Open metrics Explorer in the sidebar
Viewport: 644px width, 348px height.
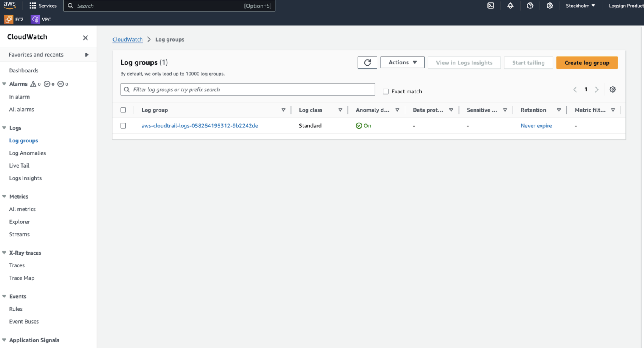click(x=19, y=222)
